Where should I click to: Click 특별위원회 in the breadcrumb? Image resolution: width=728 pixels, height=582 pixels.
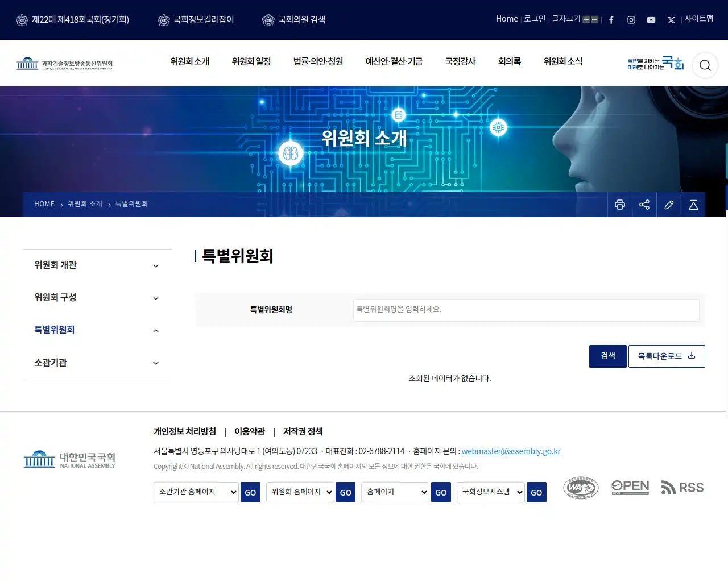tap(132, 204)
